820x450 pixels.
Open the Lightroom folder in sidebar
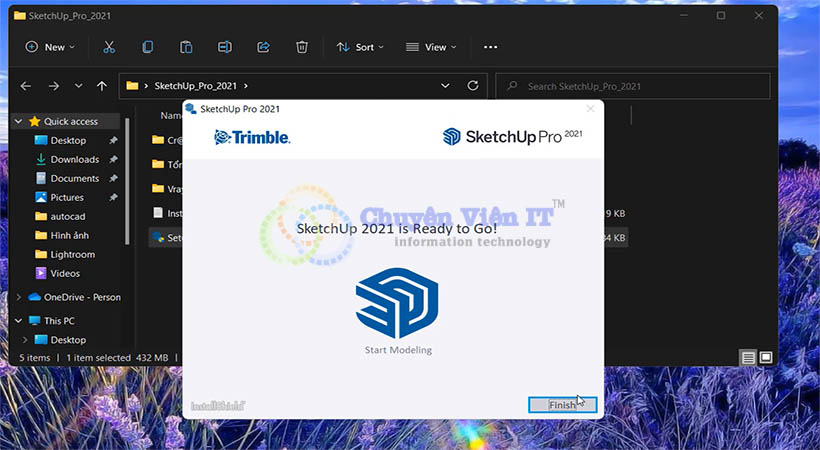click(x=74, y=254)
